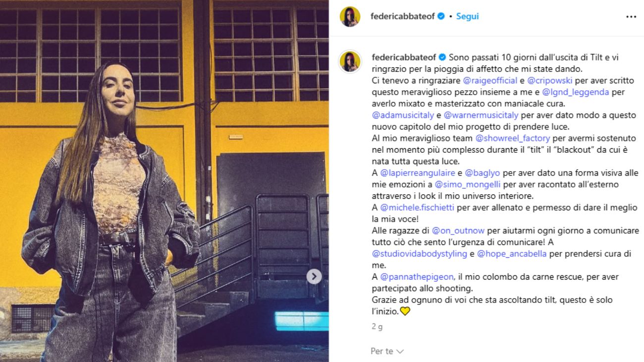
Task: Open the @studiovidabodystyling mention
Action: pos(419,254)
